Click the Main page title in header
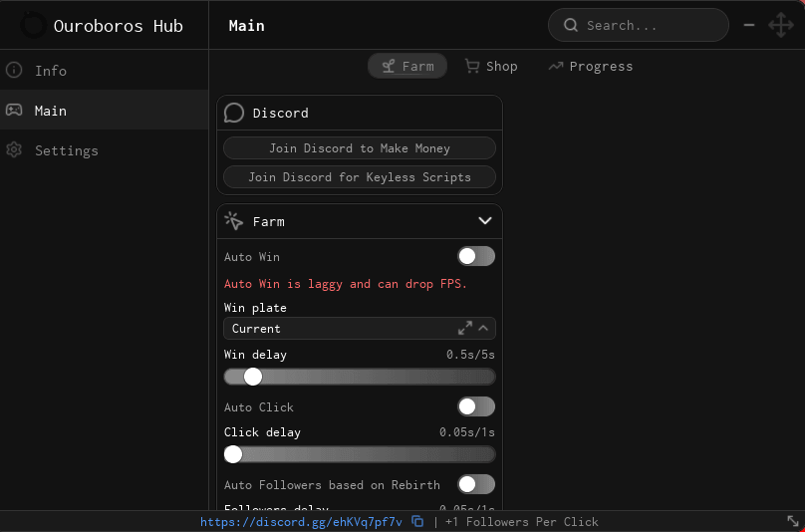This screenshot has width=805, height=532. pyautogui.click(x=246, y=26)
